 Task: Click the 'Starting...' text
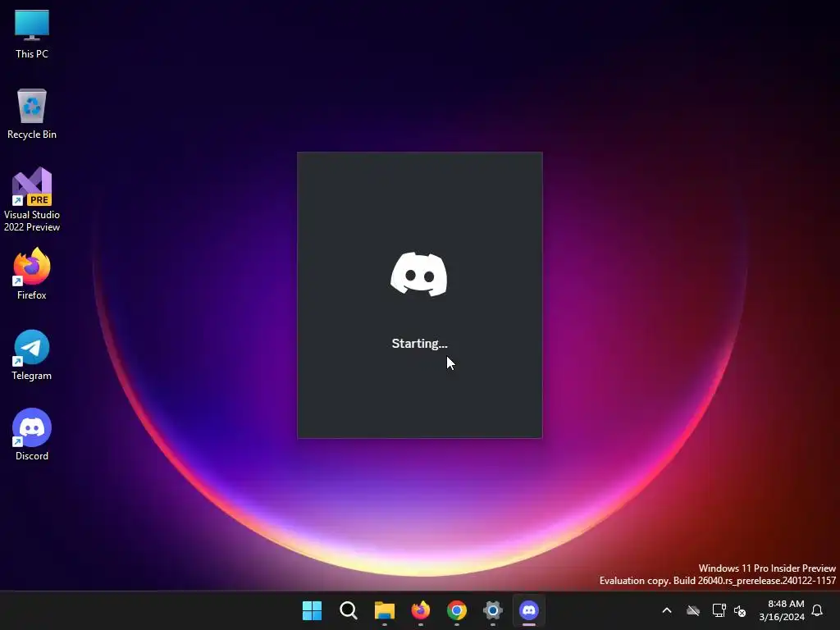pyautogui.click(x=419, y=344)
